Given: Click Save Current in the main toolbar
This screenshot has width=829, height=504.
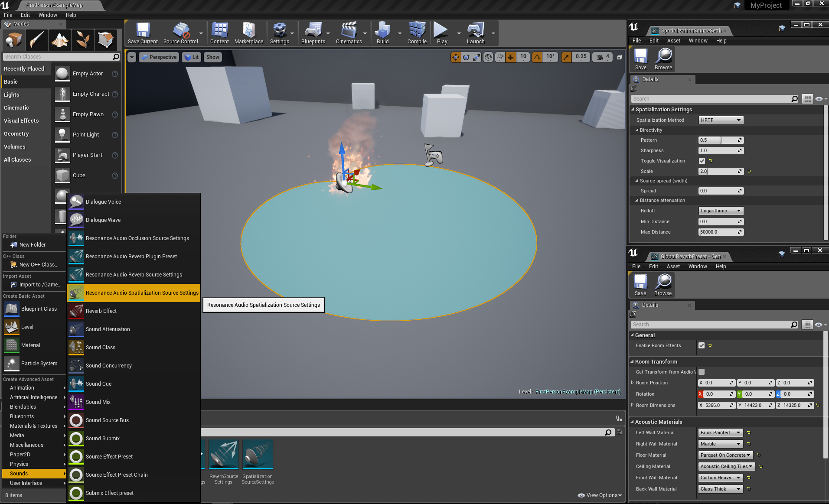Looking at the screenshot, I should [x=143, y=33].
